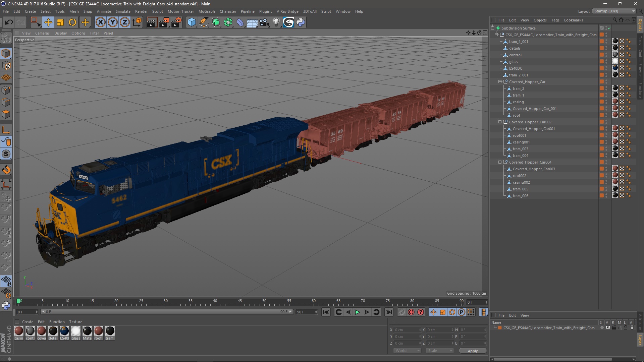This screenshot has width=644, height=362.
Task: Open the material manager Texture menu
Action: click(75, 322)
